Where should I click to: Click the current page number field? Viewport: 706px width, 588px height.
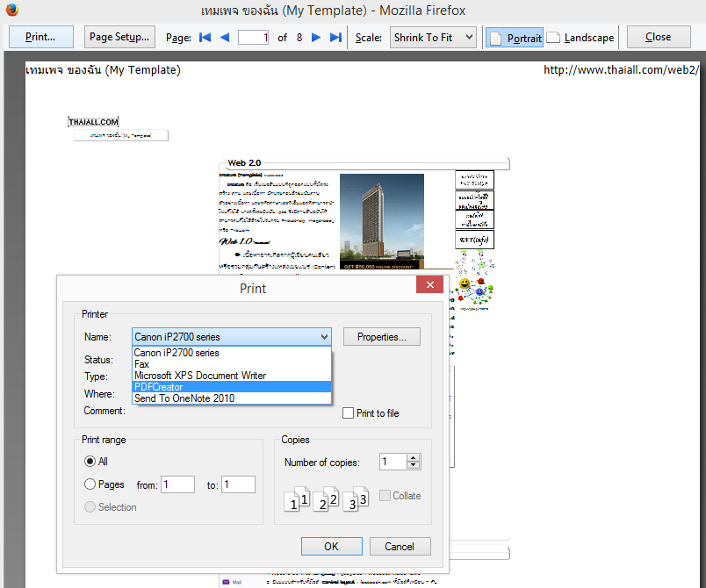(253, 38)
